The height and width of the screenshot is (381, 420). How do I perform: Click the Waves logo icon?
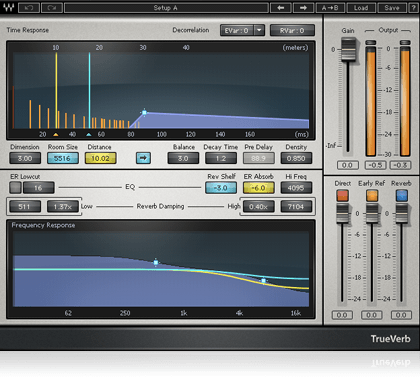(8, 7)
